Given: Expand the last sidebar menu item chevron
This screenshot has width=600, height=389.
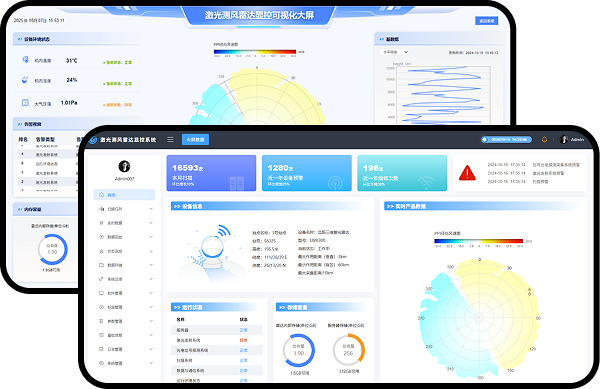Looking at the screenshot, I should pos(151,363).
